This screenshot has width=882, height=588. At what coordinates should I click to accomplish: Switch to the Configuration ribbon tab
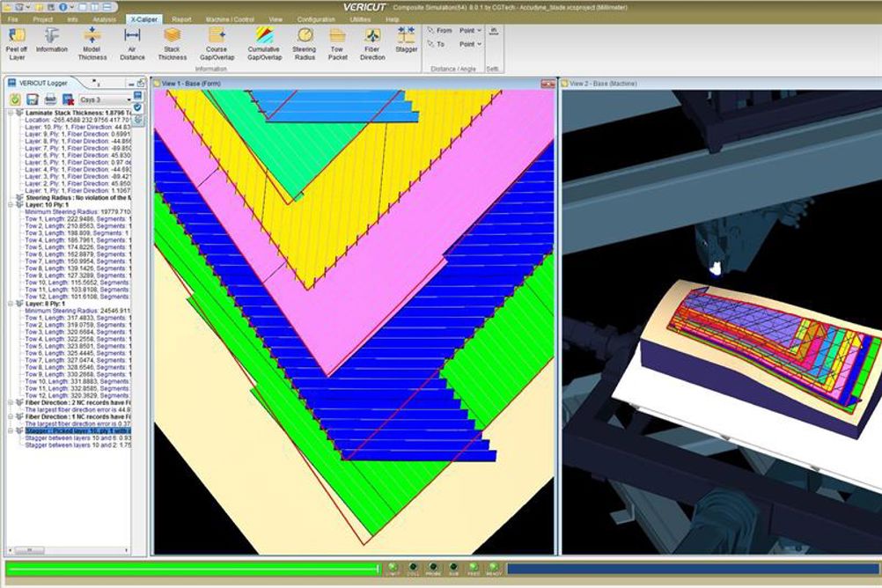tap(316, 19)
